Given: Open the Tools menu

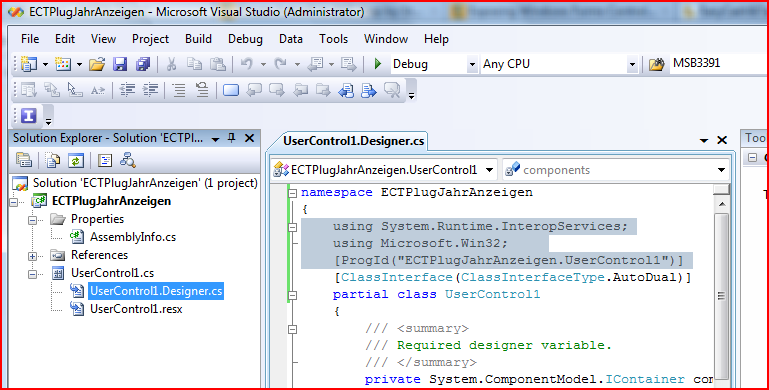Looking at the screenshot, I should click(x=333, y=39).
